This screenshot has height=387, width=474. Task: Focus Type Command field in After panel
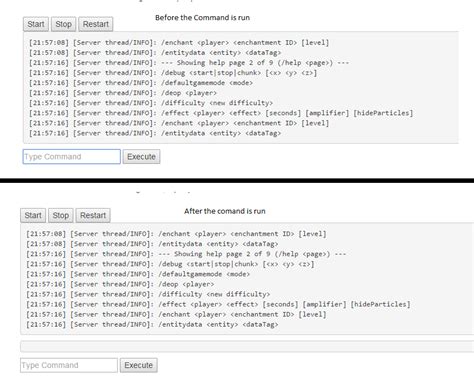click(x=69, y=365)
